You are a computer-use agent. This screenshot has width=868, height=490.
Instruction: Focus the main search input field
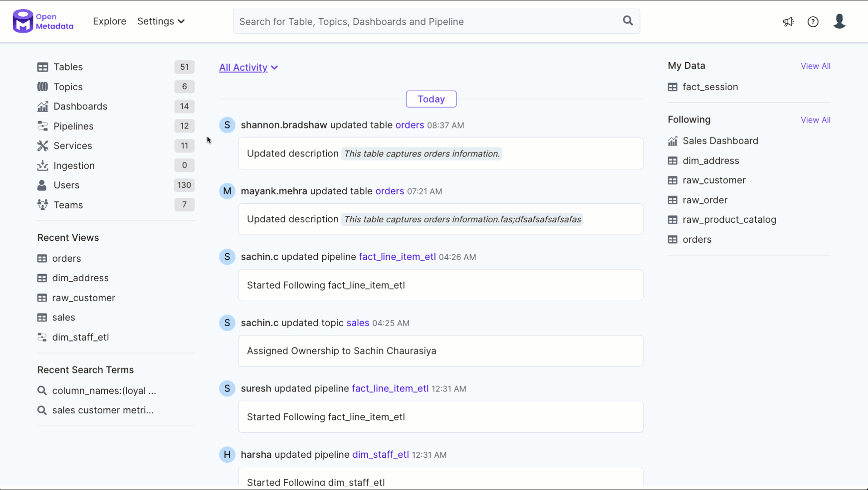point(426,22)
